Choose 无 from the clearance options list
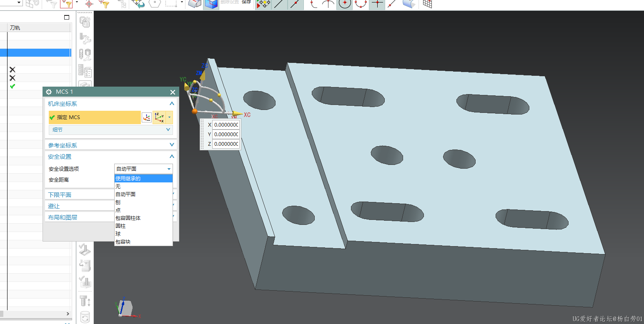 tap(143, 187)
